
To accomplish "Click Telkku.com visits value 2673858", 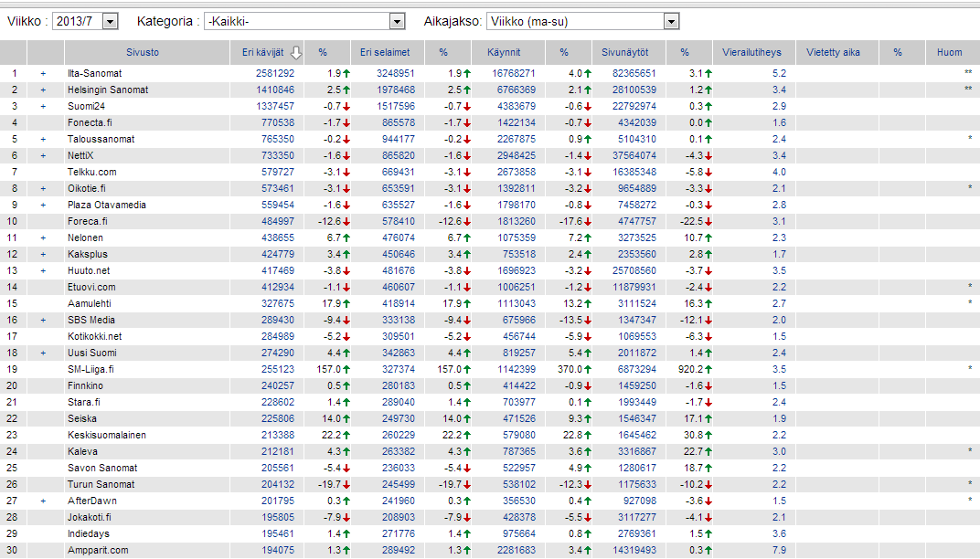I will 517,173.
